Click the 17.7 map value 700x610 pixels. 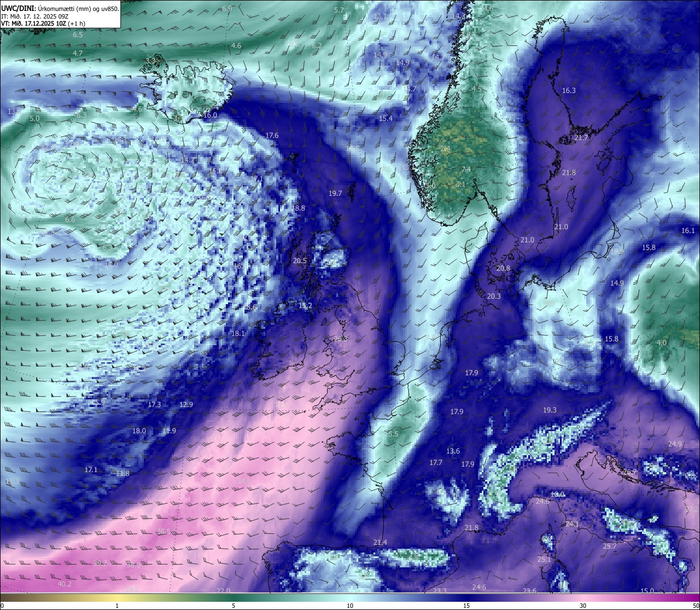click(x=436, y=462)
